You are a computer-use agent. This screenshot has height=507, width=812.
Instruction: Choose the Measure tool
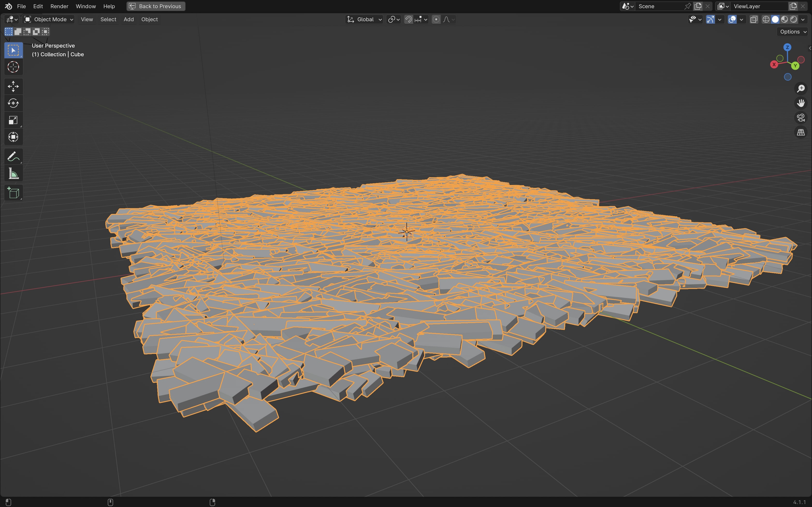pos(13,174)
